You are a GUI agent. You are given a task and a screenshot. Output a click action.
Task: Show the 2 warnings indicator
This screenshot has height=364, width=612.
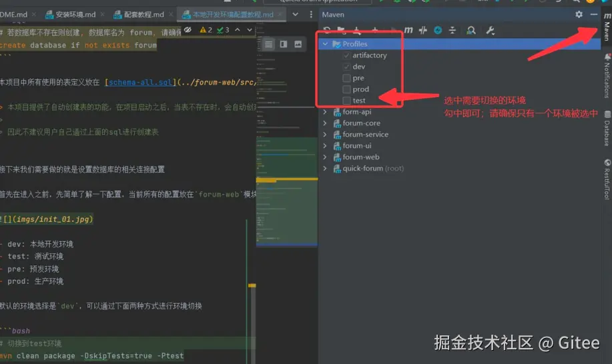point(206,30)
